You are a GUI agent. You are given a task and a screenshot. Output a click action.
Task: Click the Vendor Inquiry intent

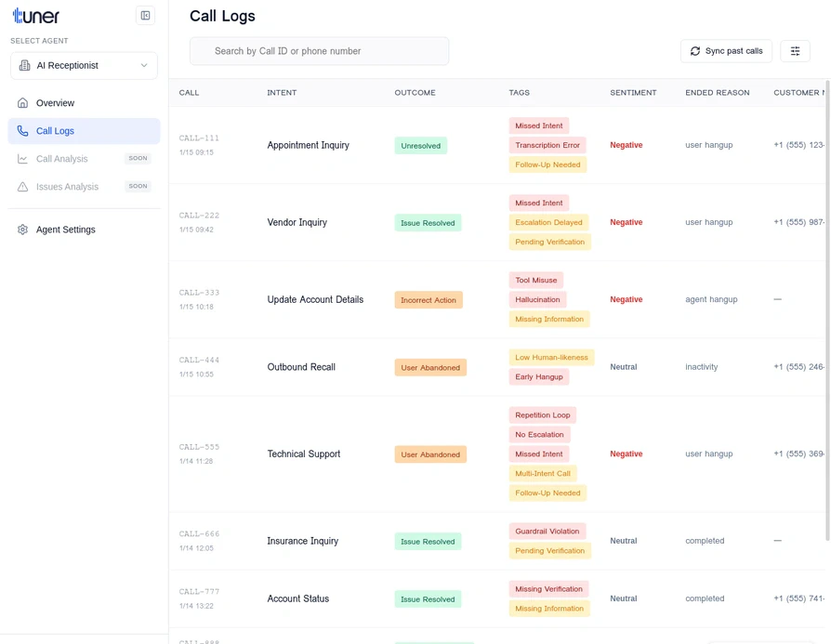[x=297, y=223]
